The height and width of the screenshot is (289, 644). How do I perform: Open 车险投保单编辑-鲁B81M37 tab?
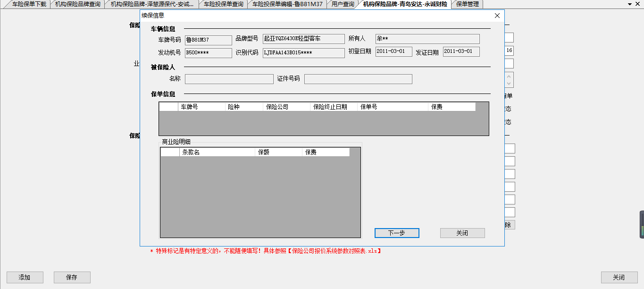point(287,4)
